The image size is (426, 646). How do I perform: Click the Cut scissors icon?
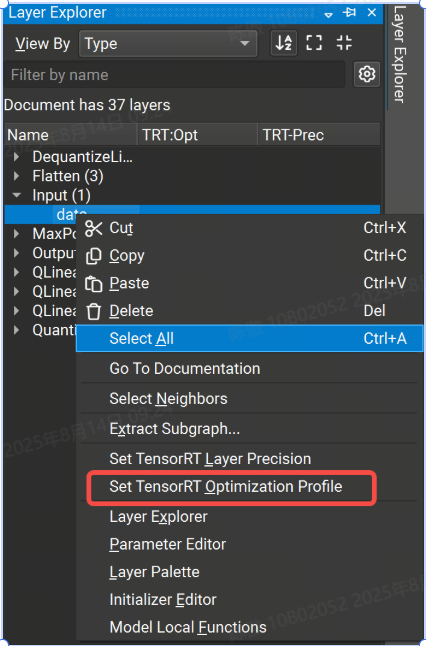(x=94, y=228)
